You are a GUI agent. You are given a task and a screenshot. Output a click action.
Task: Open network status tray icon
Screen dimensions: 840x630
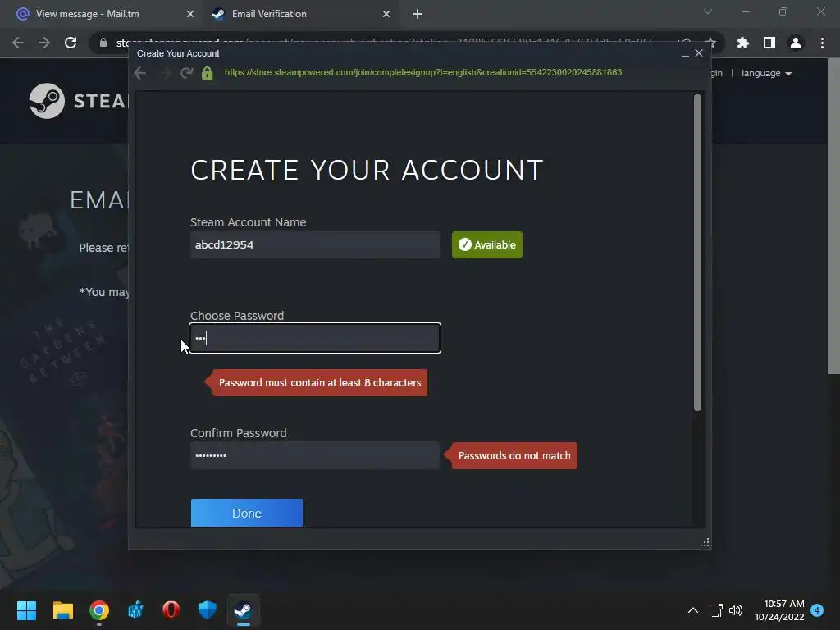coord(715,610)
